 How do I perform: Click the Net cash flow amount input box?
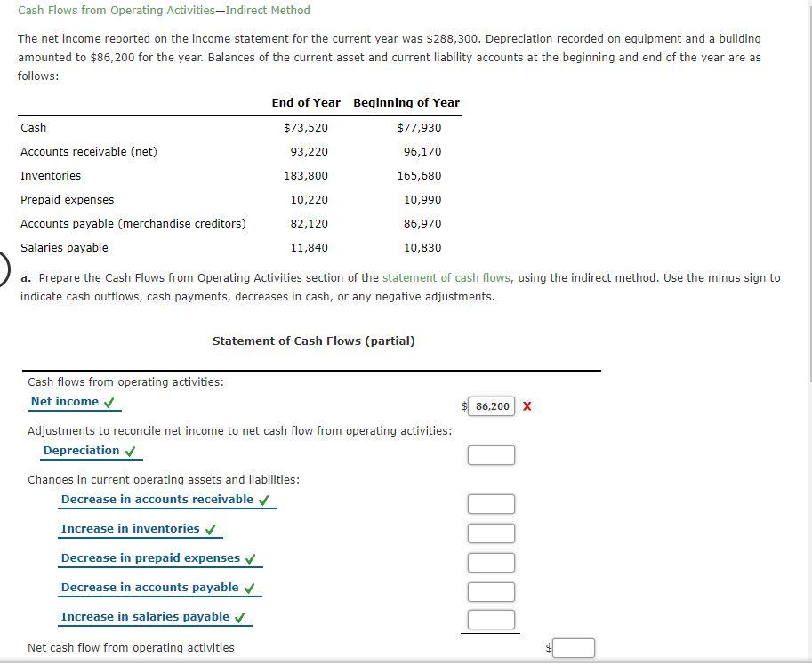click(x=574, y=648)
